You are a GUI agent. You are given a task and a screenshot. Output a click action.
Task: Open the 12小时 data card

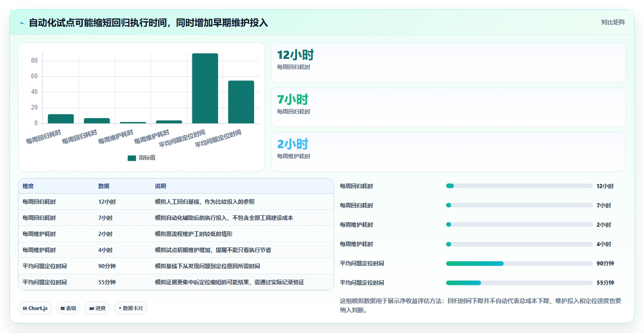click(448, 62)
